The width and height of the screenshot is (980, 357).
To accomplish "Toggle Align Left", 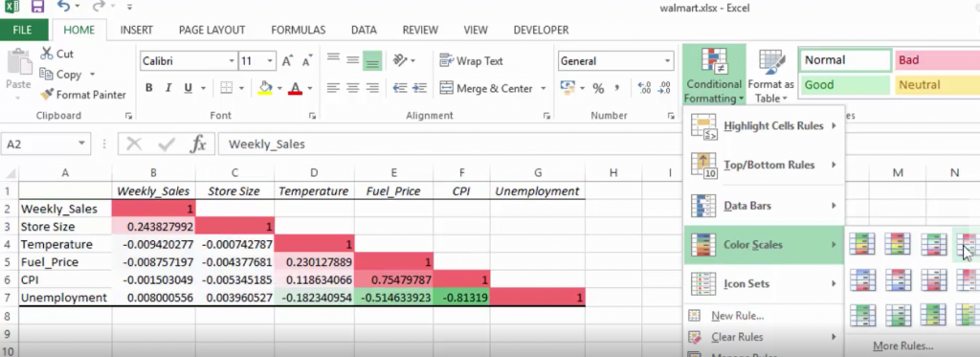I will click(x=333, y=88).
